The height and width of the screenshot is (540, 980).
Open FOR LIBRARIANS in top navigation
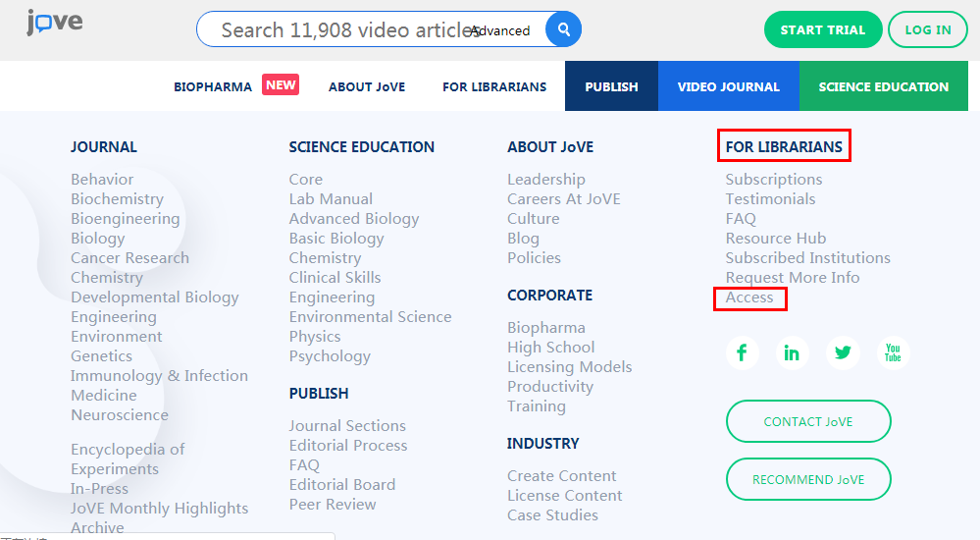(494, 86)
